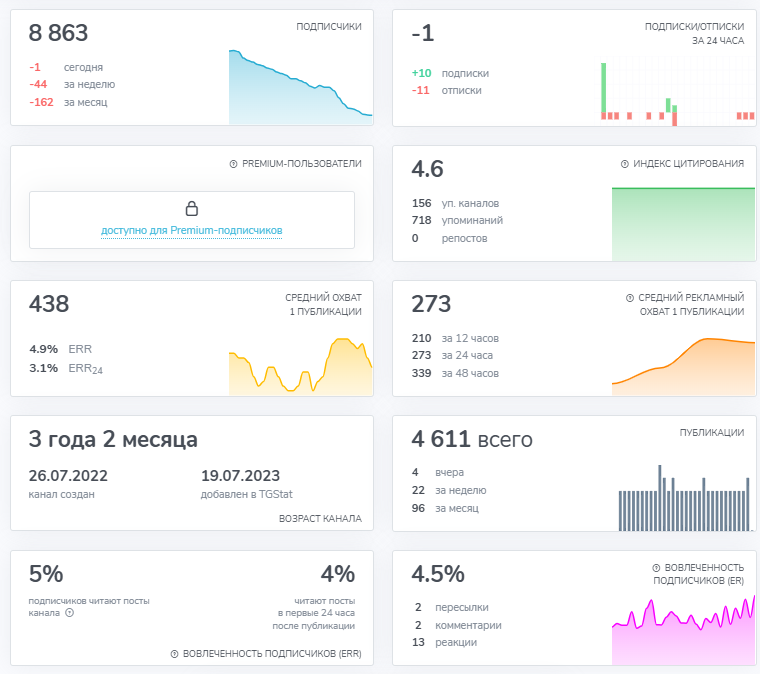The width and height of the screenshot is (760, 674).
Task: Click the '4 611 всего' publications total
Action: [x=472, y=439]
